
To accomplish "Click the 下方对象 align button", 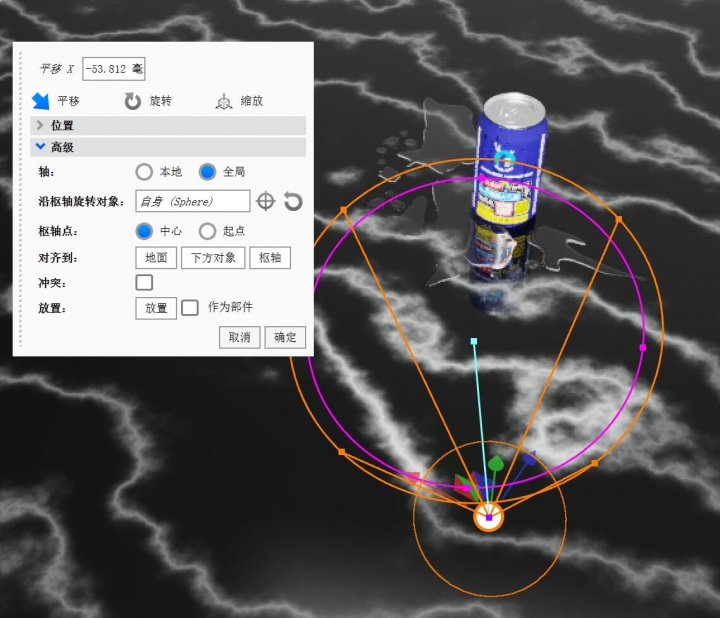I will (x=212, y=258).
